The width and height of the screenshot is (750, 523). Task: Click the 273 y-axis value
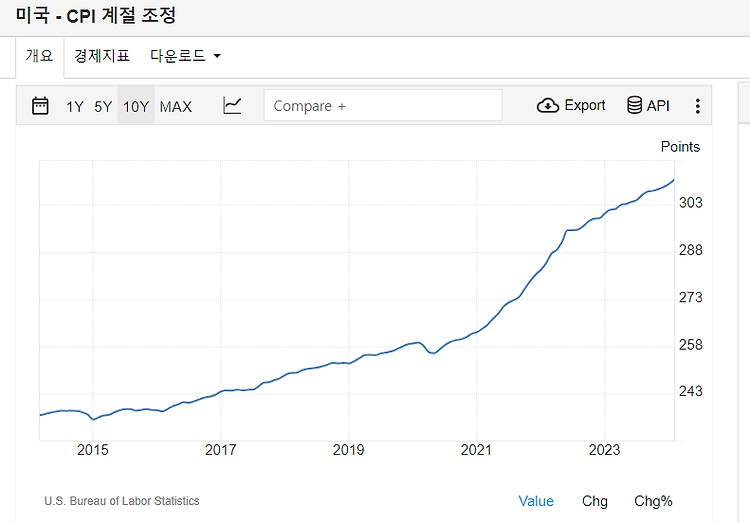(691, 298)
